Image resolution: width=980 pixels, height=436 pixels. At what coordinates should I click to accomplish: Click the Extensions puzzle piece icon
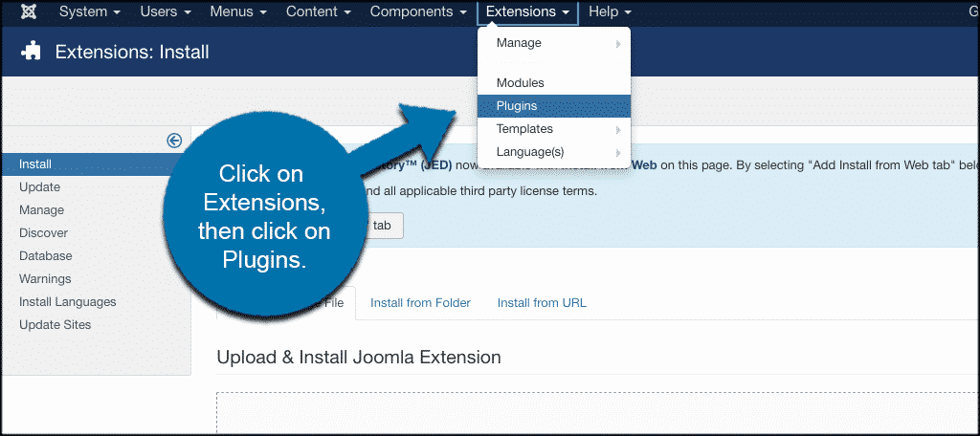32,51
